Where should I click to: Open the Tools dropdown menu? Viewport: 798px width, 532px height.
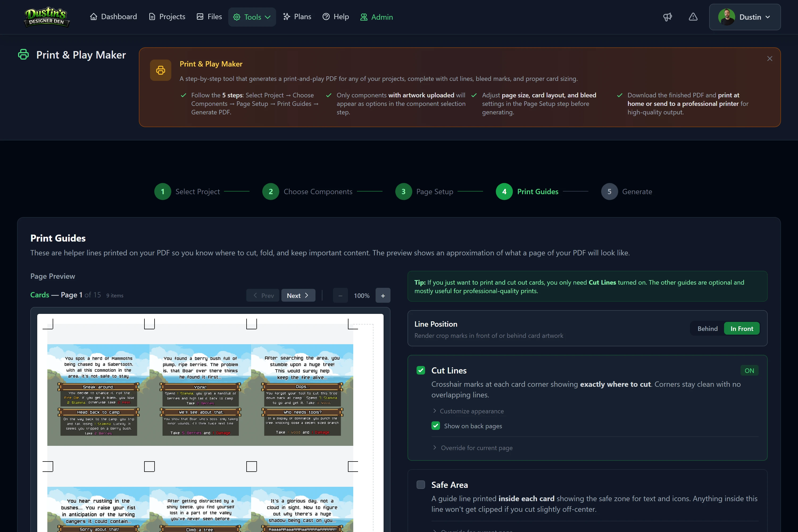pyautogui.click(x=252, y=17)
